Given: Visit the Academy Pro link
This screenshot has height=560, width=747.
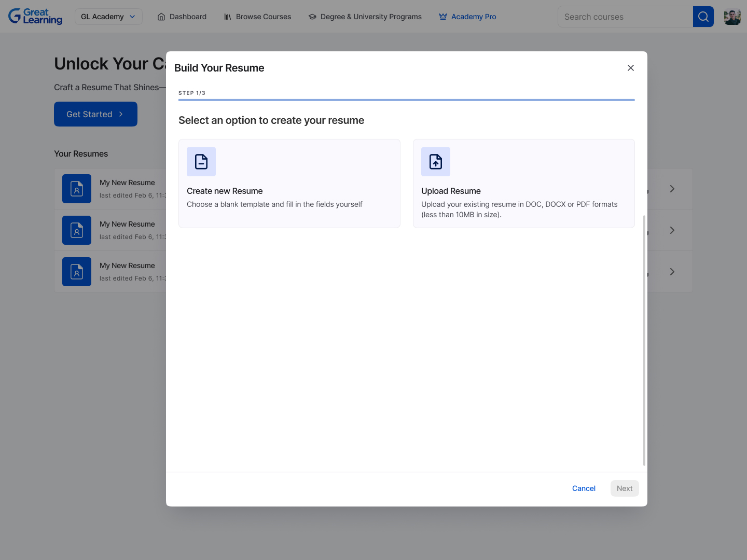Looking at the screenshot, I should click(x=468, y=17).
